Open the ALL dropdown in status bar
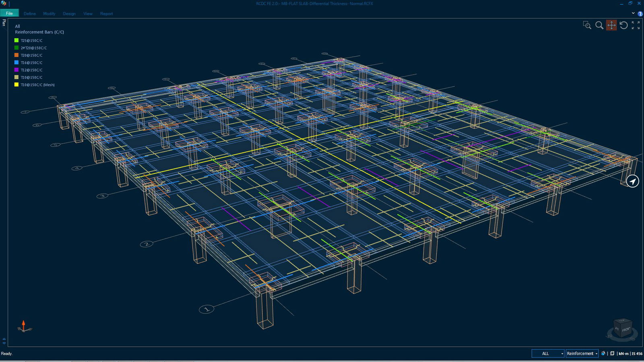 coord(548,354)
